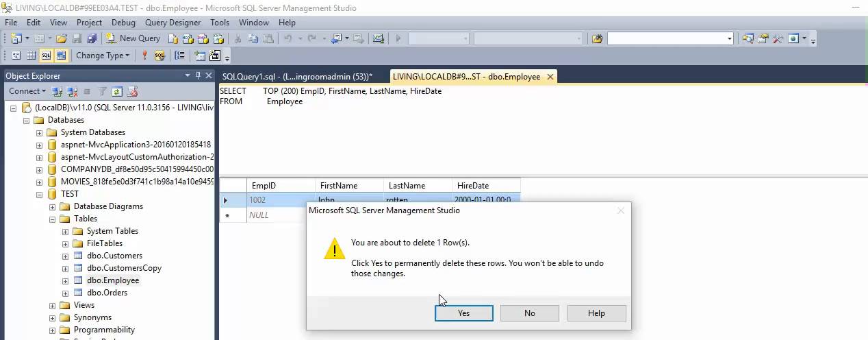
Task: Click the Add New Derived Table icon
Action: pyautogui.click(x=215, y=56)
